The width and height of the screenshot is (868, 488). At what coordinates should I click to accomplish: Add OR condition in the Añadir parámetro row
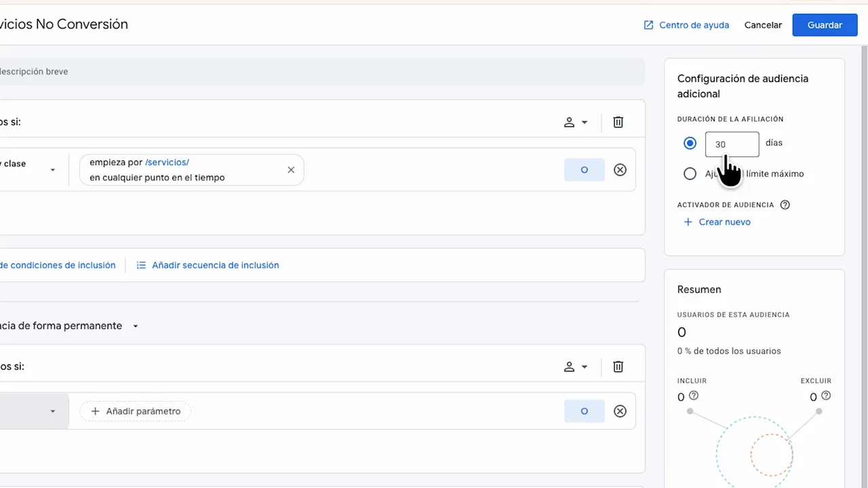click(584, 411)
